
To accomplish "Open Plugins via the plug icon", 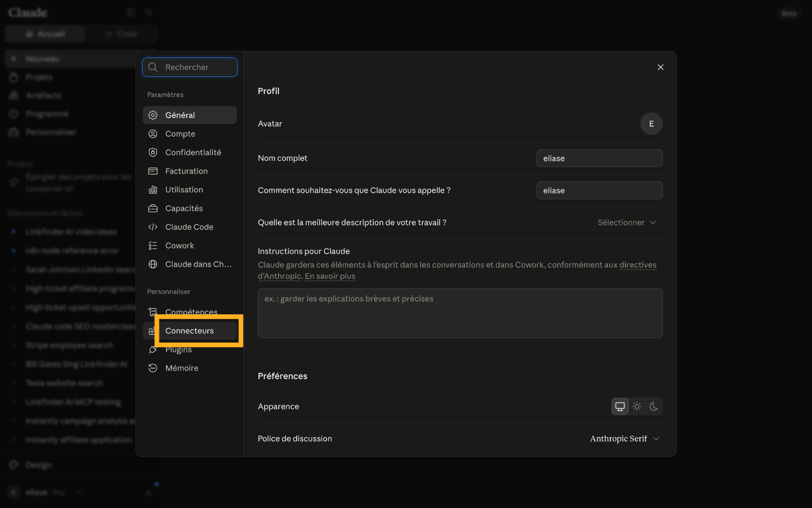I will tap(153, 349).
